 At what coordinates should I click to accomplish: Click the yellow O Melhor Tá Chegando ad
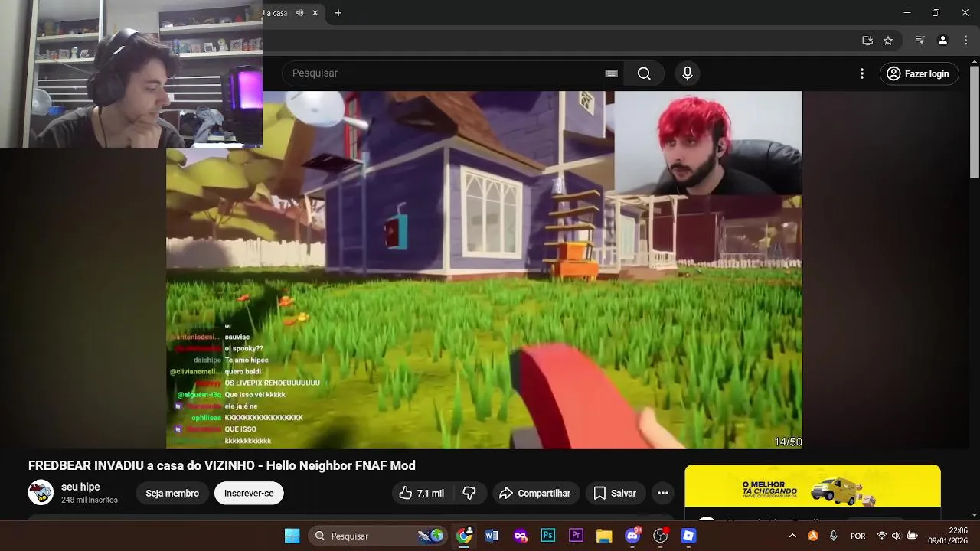click(812, 486)
